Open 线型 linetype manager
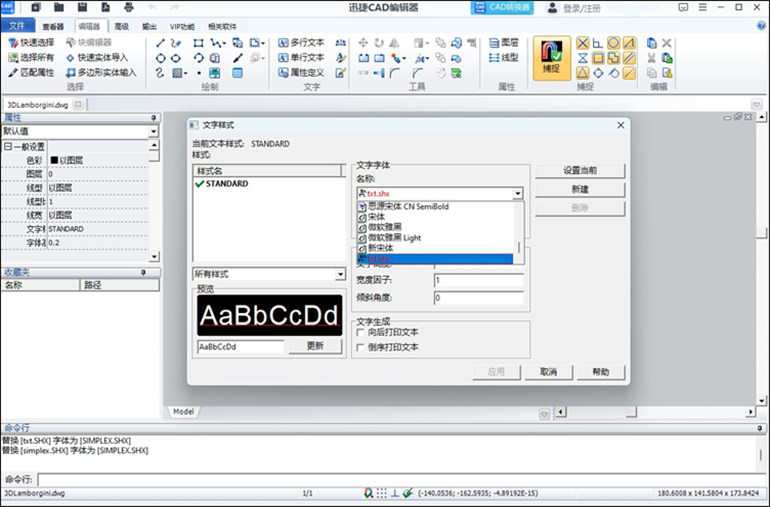Screen dimensions: 770x507 504,57
